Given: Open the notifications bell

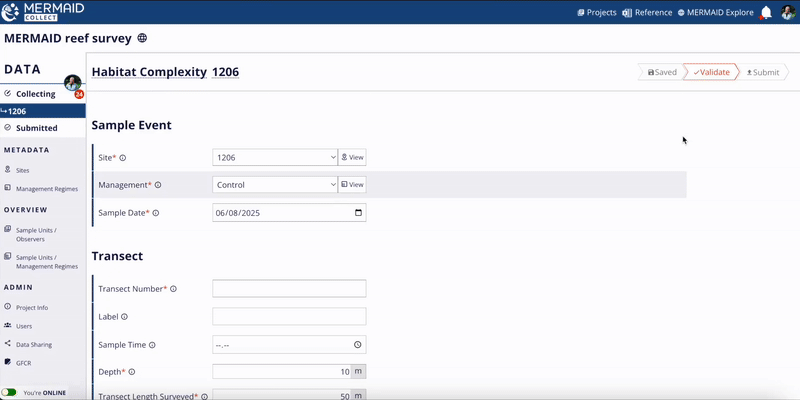Looking at the screenshot, I should (x=766, y=13).
